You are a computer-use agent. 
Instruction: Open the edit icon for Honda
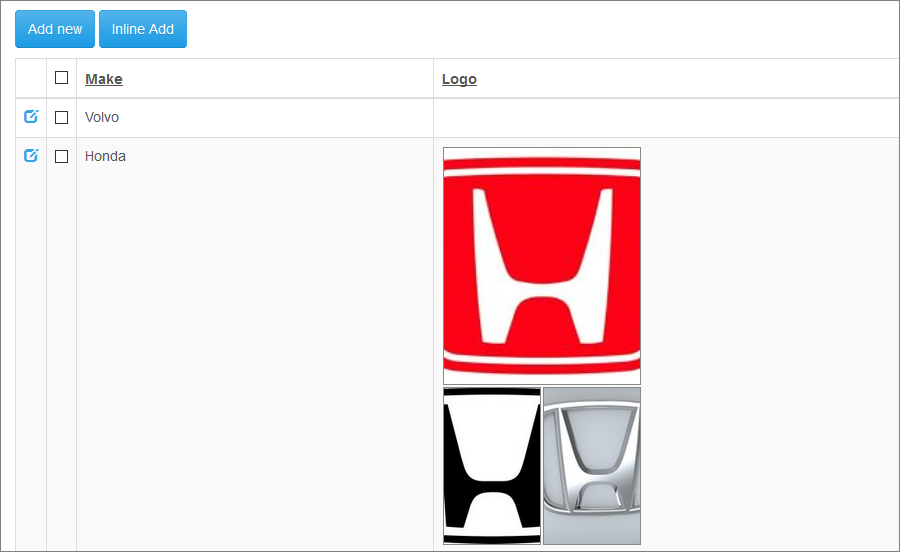point(31,156)
